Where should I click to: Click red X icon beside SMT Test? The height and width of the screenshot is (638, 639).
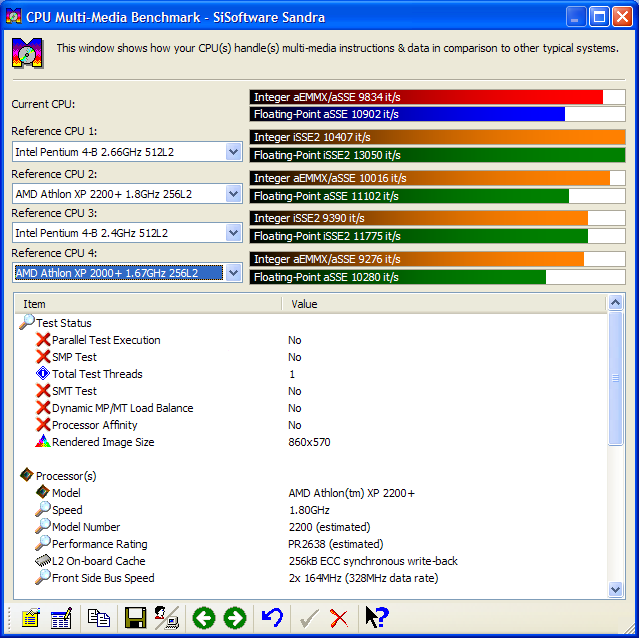[43, 391]
